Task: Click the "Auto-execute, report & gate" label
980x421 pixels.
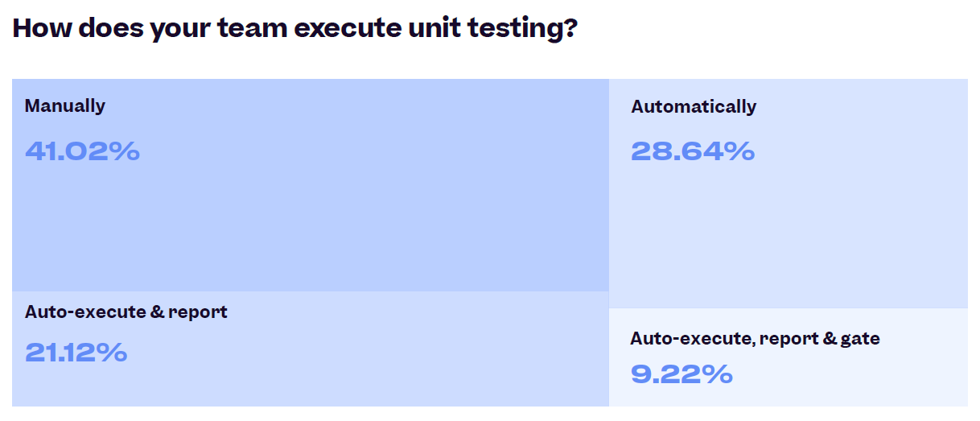Action: pyautogui.click(x=755, y=339)
